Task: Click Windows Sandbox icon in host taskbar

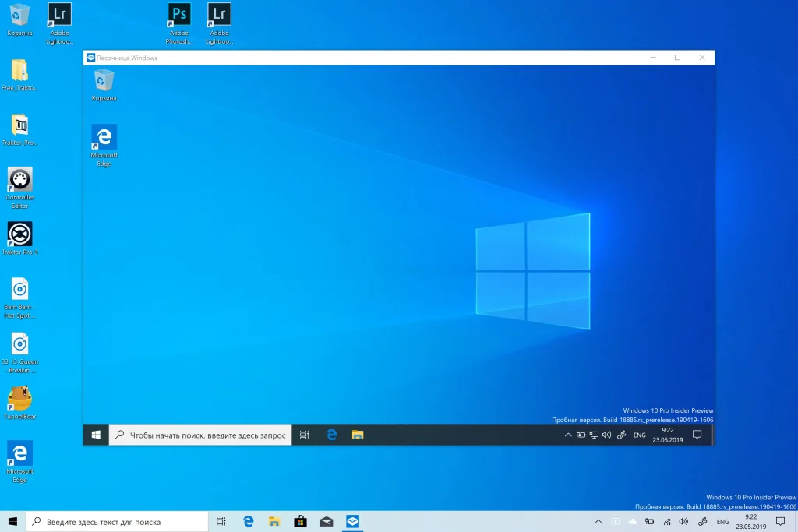Action: pos(351,522)
